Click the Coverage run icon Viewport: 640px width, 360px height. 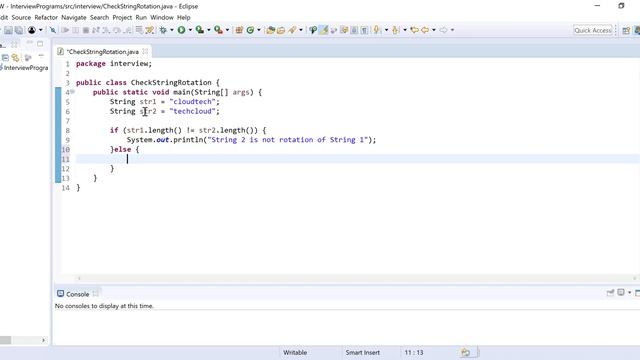pos(200,30)
